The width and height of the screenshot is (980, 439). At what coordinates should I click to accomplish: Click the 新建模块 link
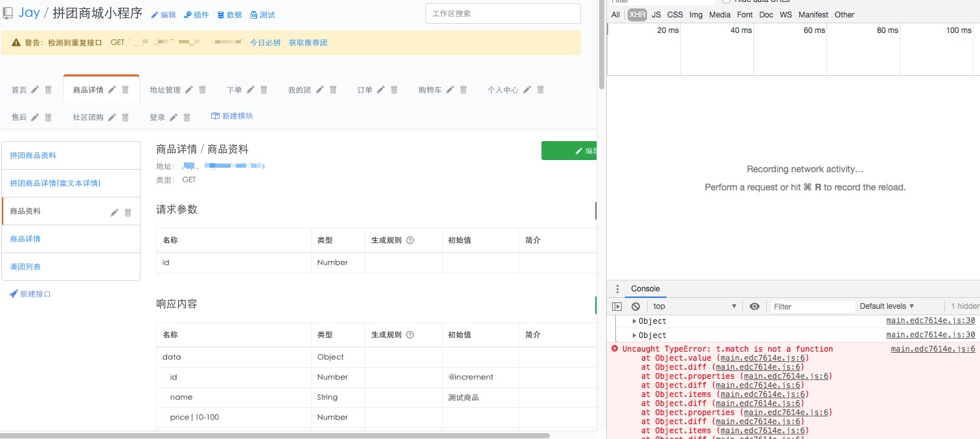[232, 116]
